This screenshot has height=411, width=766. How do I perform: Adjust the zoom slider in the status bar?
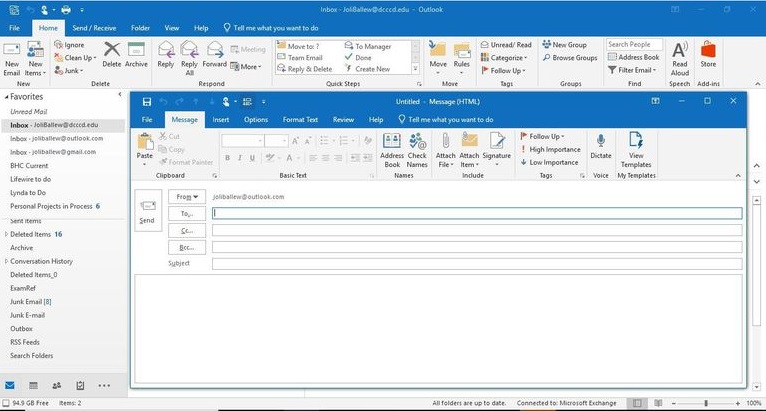pyautogui.click(x=705, y=403)
